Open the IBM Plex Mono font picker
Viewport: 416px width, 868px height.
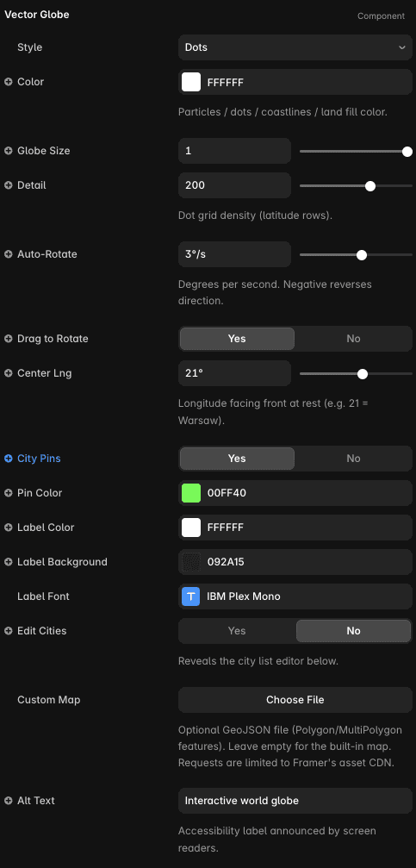tap(295, 596)
